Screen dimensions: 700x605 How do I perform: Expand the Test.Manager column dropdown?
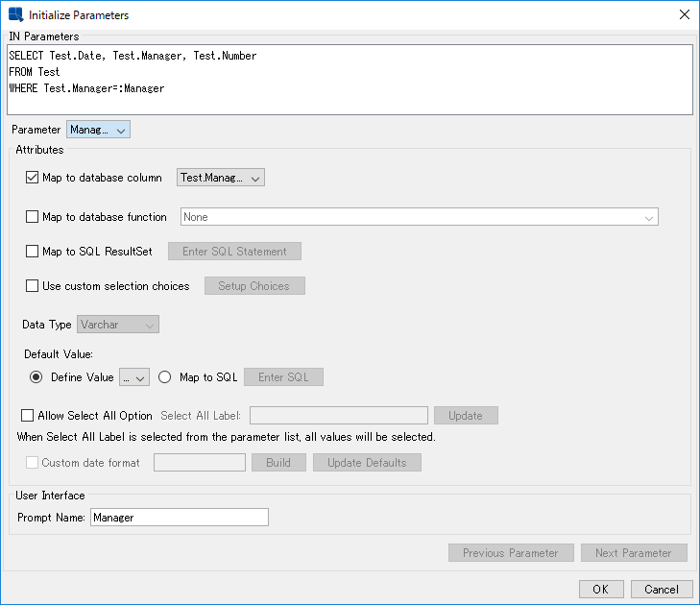[220, 178]
